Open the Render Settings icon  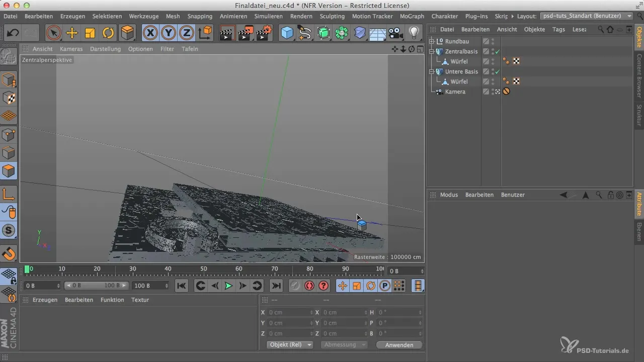(x=264, y=33)
